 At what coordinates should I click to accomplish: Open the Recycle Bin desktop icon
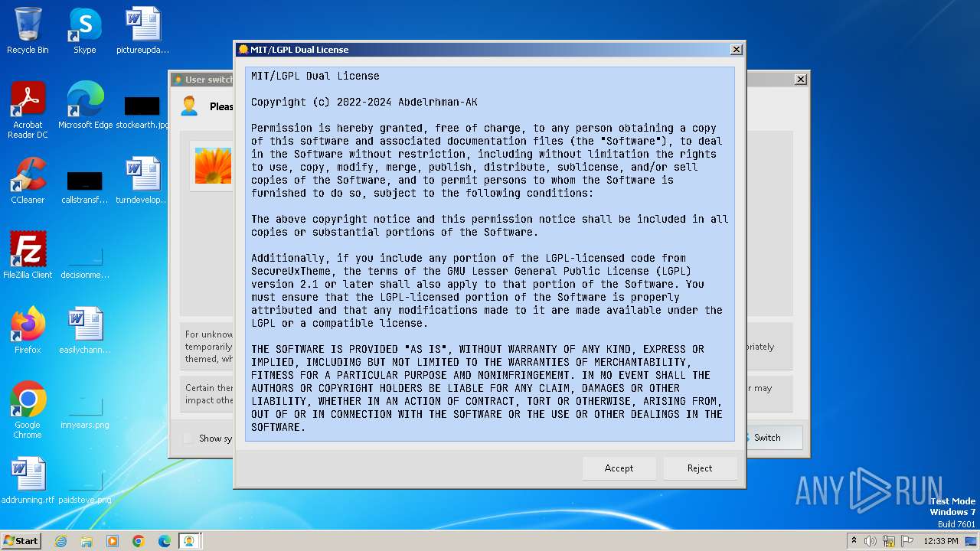[28, 31]
